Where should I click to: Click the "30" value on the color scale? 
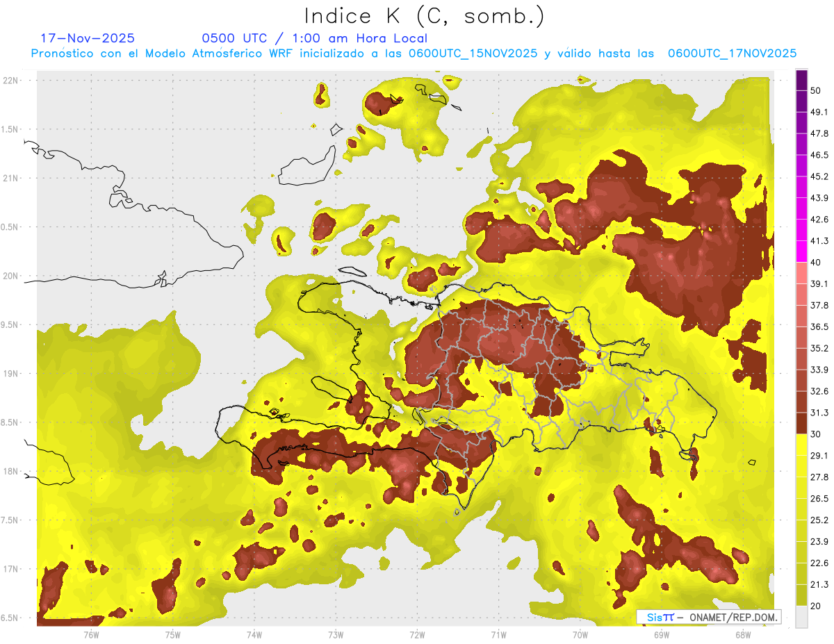click(x=816, y=434)
